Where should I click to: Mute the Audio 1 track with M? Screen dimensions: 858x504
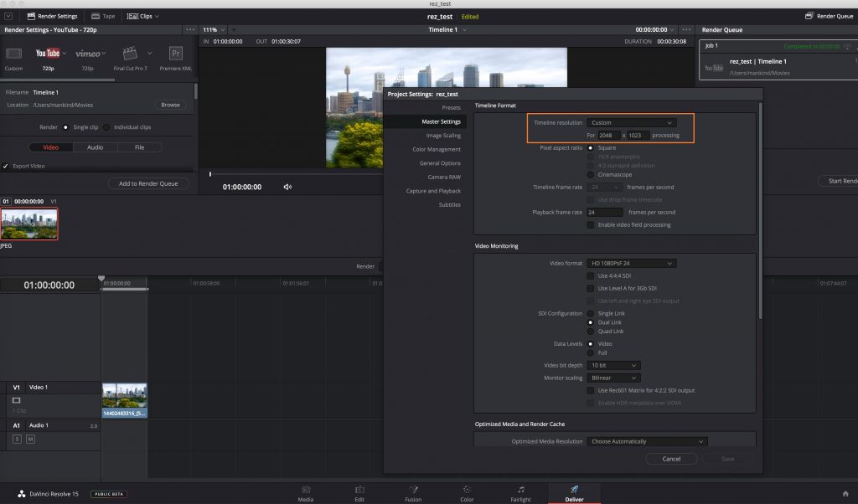(x=31, y=439)
